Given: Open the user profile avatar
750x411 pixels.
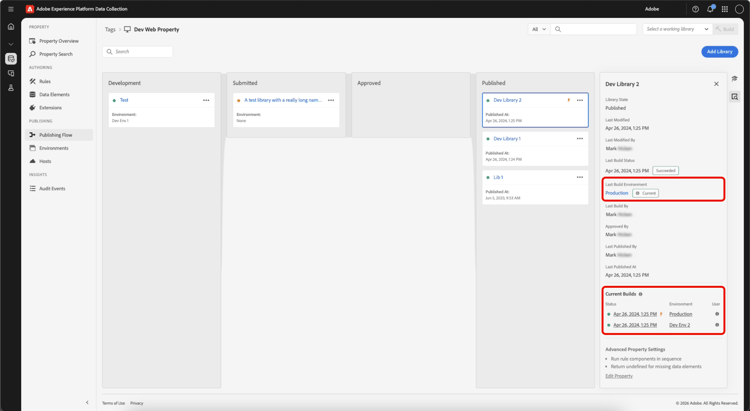Looking at the screenshot, I should 739,9.
